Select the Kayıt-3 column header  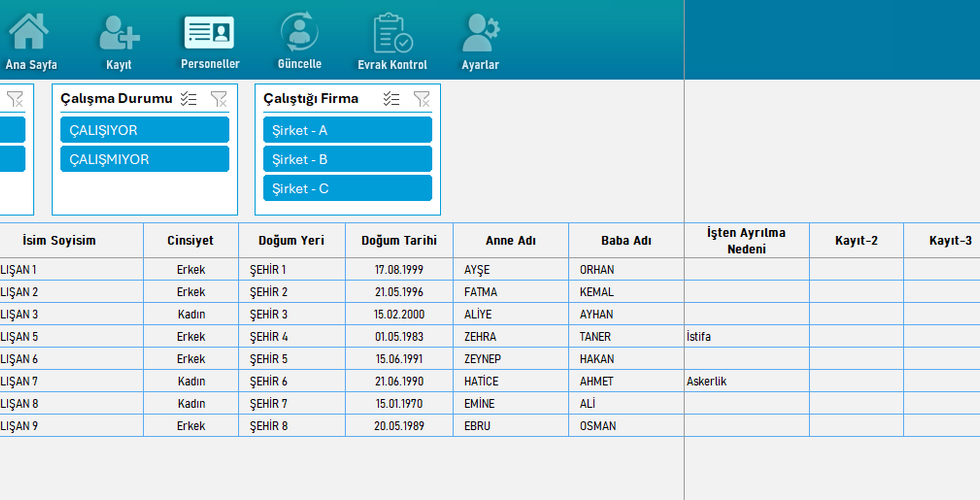pos(942,241)
